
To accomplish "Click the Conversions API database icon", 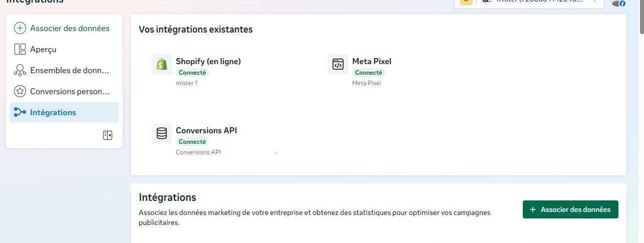I will coord(161,133).
